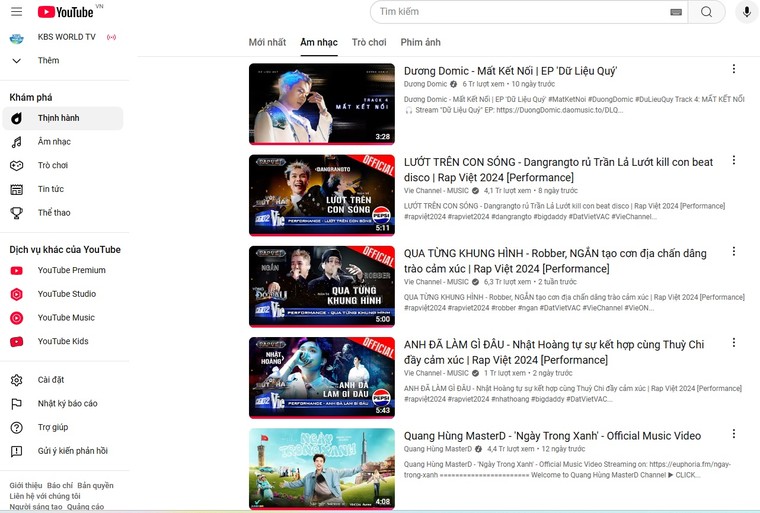The height and width of the screenshot is (513, 760).
Task: Open the Giới thiệu footer link
Action: coord(26,486)
